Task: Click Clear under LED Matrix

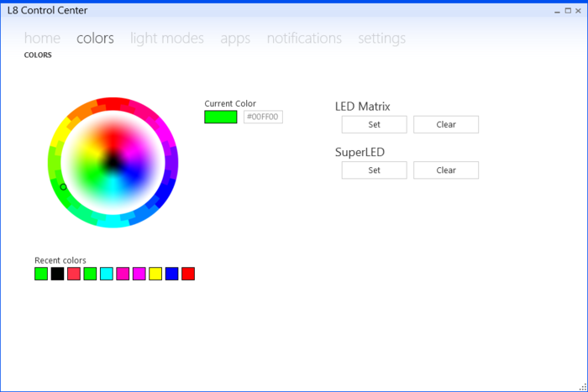Action: coord(446,124)
